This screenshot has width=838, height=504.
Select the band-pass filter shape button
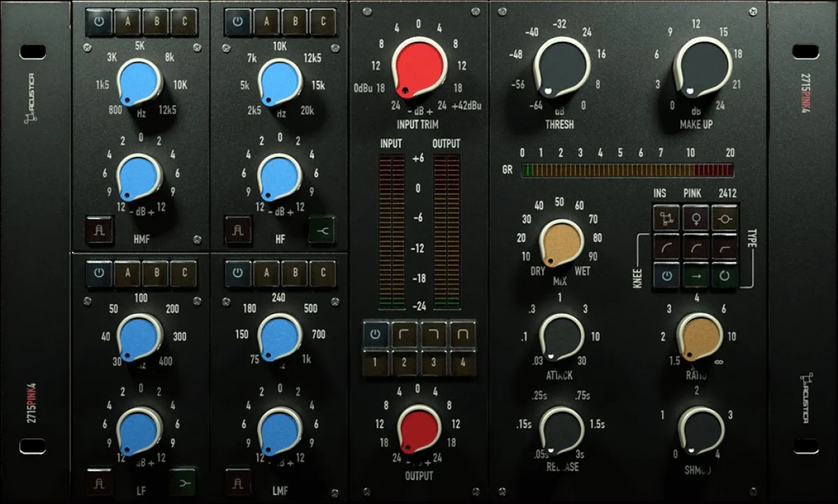pos(462,334)
